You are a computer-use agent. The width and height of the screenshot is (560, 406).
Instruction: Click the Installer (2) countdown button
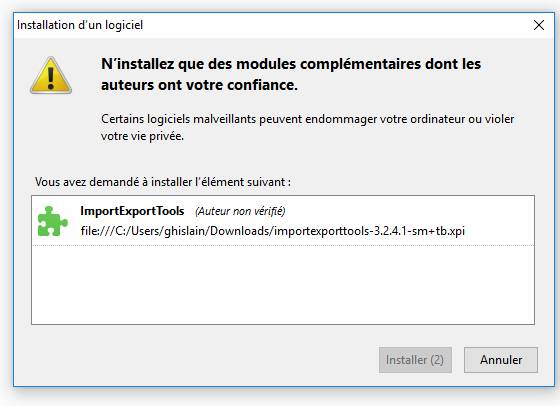pyautogui.click(x=415, y=360)
